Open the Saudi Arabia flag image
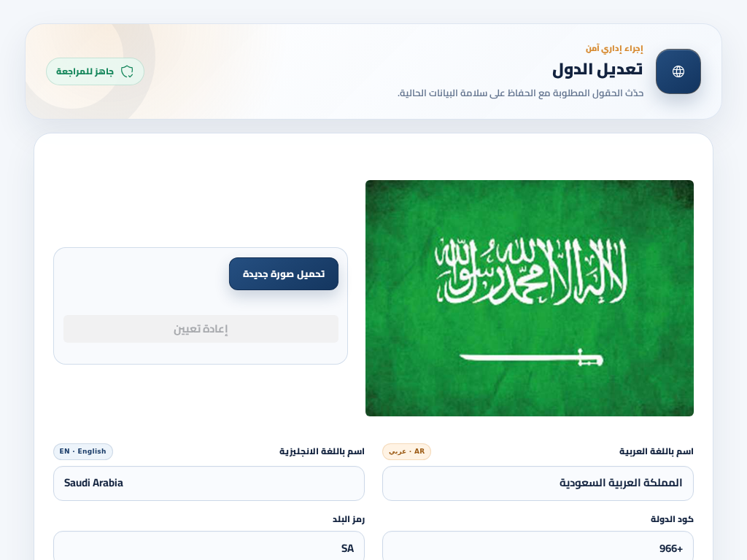747x560 pixels. [x=530, y=298]
